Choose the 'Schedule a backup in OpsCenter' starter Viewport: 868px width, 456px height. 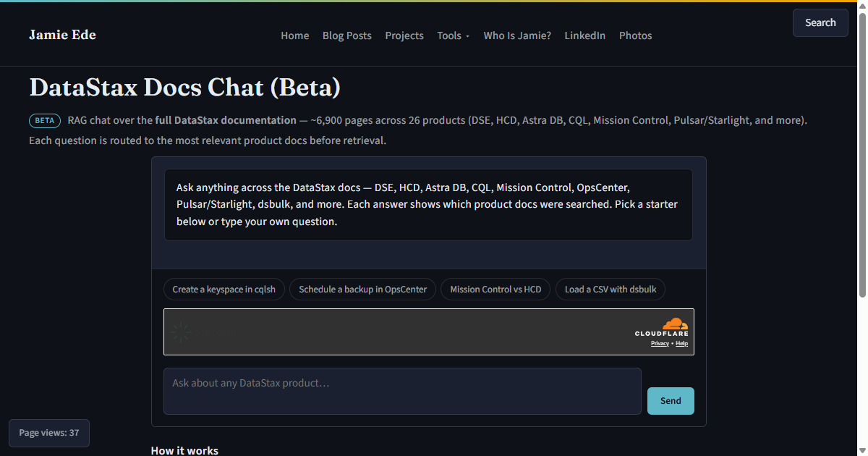363,290
